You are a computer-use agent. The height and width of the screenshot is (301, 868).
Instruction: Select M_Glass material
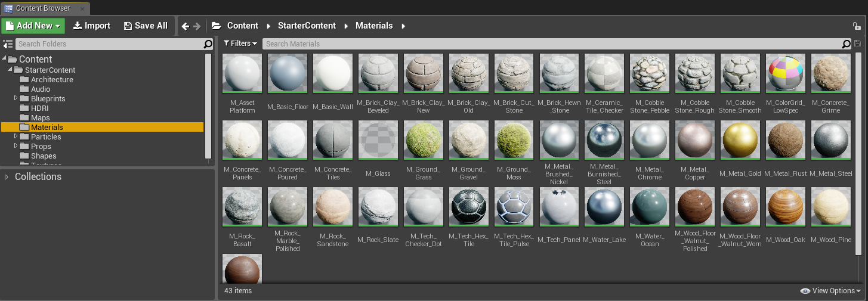click(378, 151)
